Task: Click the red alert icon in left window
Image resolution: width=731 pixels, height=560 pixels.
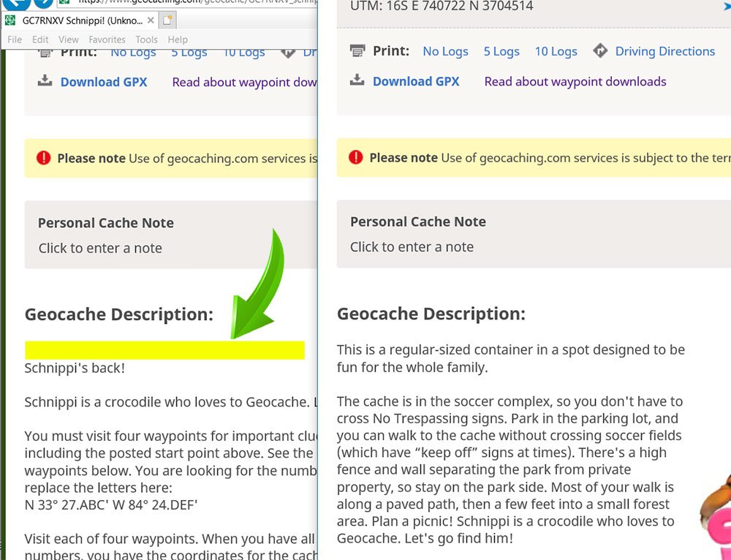Action: 43,158
